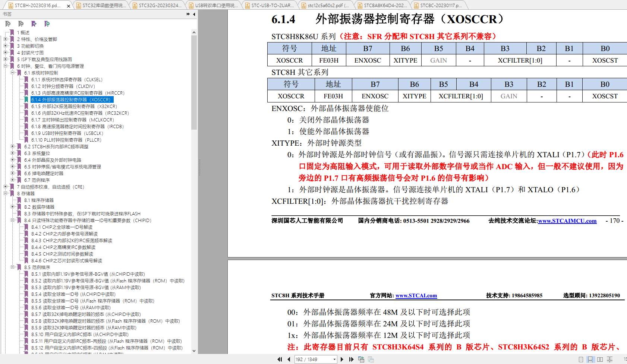The image size is (627, 364).
Task: Click the add new bookmark icon
Action: tap(21, 24)
